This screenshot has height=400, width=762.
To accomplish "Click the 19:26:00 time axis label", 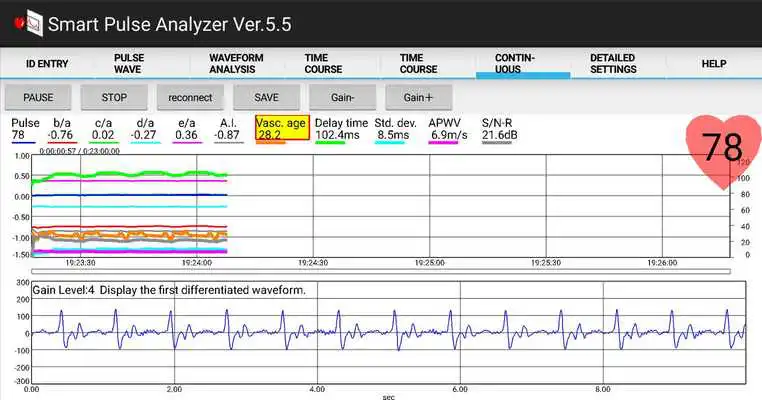I will [662, 263].
